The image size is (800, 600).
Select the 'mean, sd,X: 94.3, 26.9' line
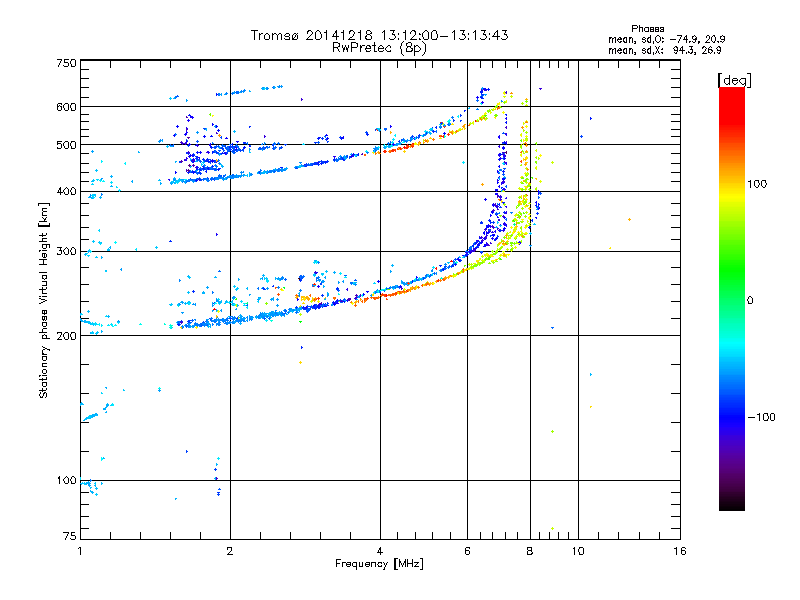(664, 50)
